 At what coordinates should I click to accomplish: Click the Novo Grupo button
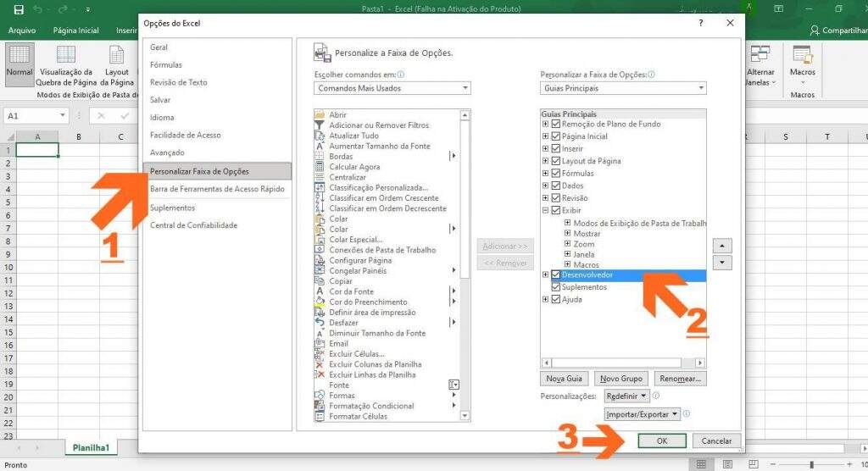(620, 379)
